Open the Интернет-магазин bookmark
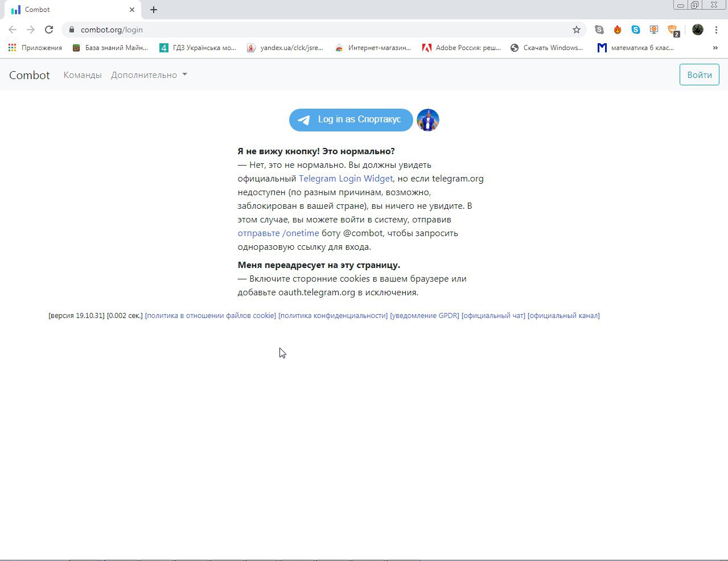The image size is (728, 561). 373,48
